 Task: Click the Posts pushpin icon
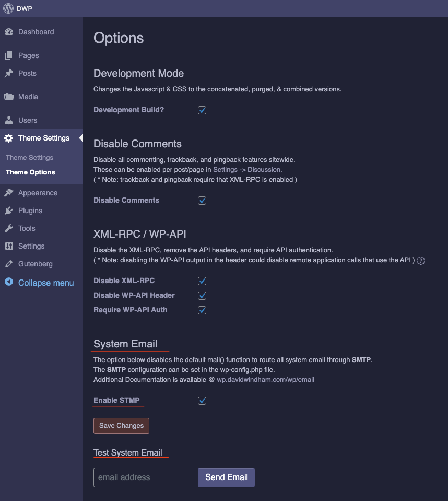9,73
